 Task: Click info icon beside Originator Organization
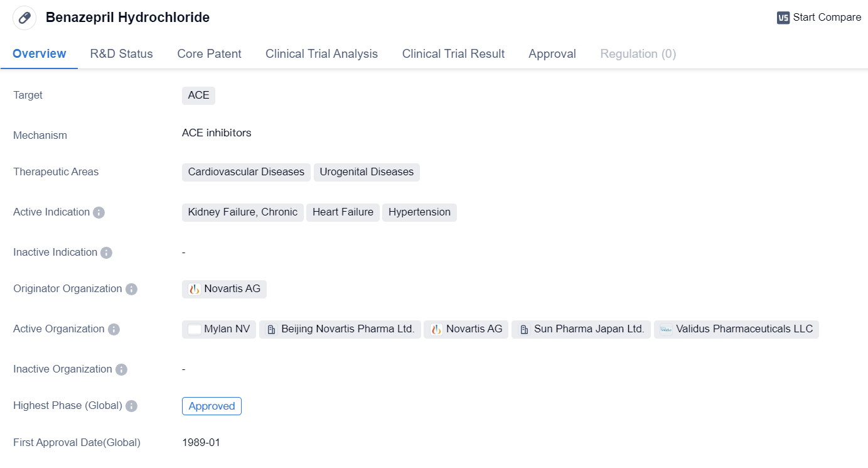(131, 289)
